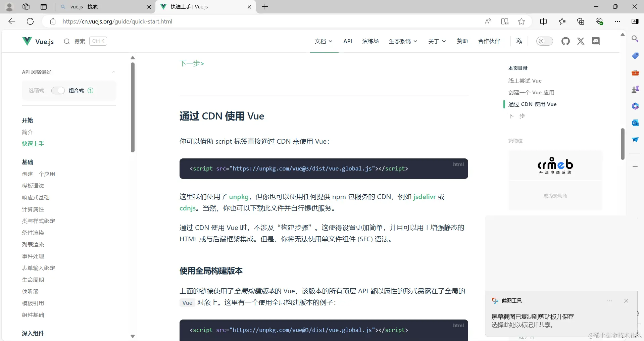This screenshot has height=341, width=644.
Task: Jump to 创建一个 Vue 应用 in page outline
Action: click(x=531, y=93)
